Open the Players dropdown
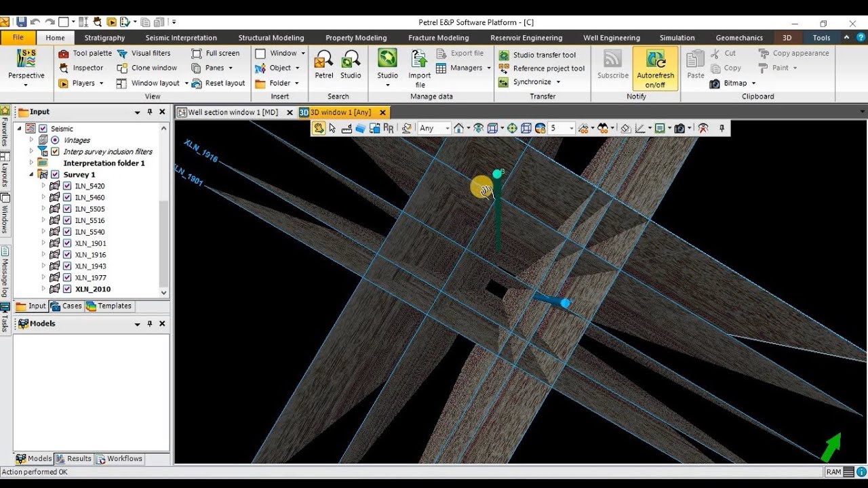Screen dimensions: 868x488 [x=81, y=83]
